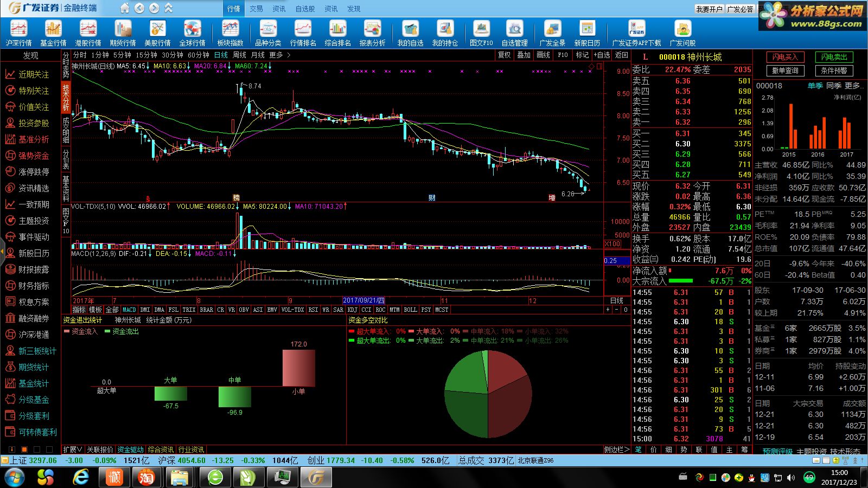Click 撤单查询 order query button

pyautogui.click(x=785, y=70)
